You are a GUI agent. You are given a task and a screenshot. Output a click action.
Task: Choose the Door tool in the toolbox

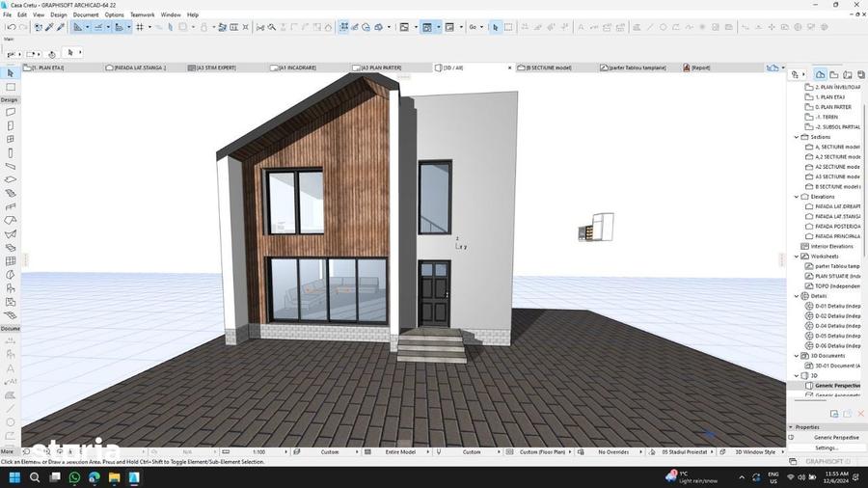coord(10,125)
